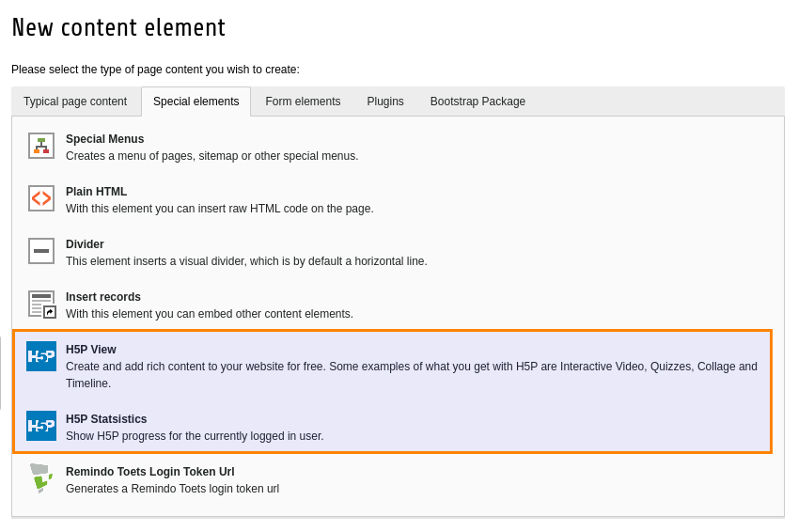Select the Special elements tab
This screenshot has width=798, height=532.
[196, 102]
